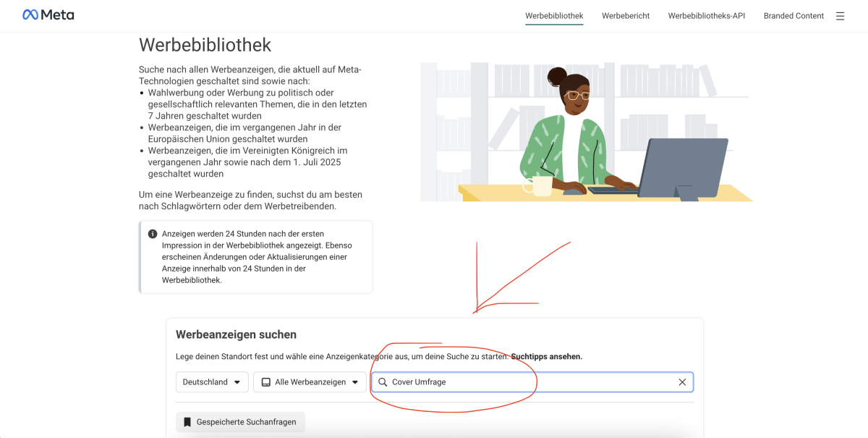Screen dimensions: 868x438
Task: Click the bookmark icon on Gespeicherte Suchanfragen
Action: point(187,422)
